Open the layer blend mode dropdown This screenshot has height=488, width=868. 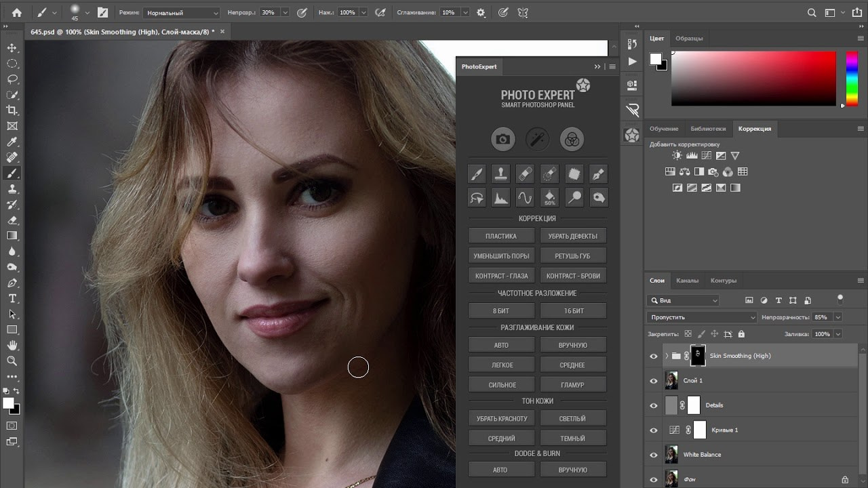(x=702, y=317)
